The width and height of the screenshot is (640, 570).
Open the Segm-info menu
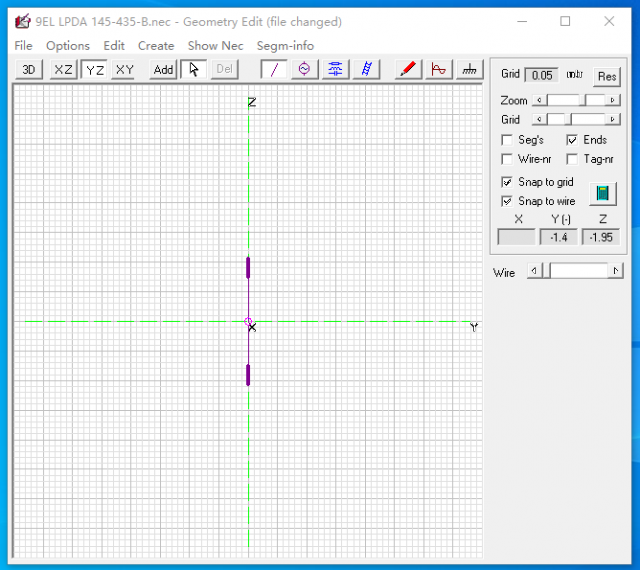coord(285,46)
